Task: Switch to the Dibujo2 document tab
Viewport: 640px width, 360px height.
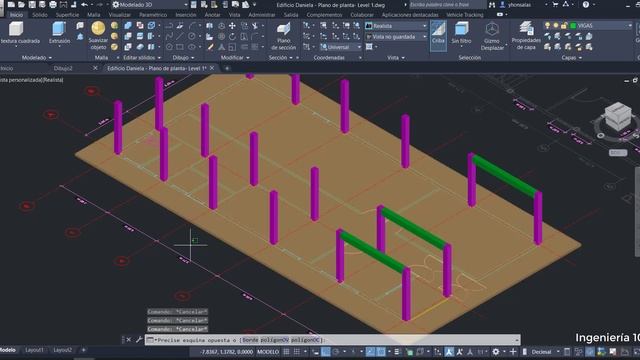Action: tap(63, 68)
